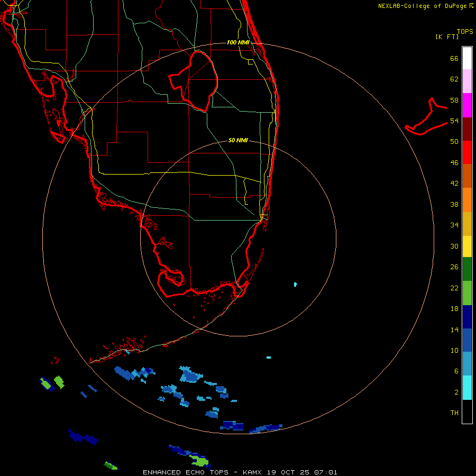The width and height of the screenshot is (476, 476).
Task: Click the 100 NMI range ring label
Action: 238,42
